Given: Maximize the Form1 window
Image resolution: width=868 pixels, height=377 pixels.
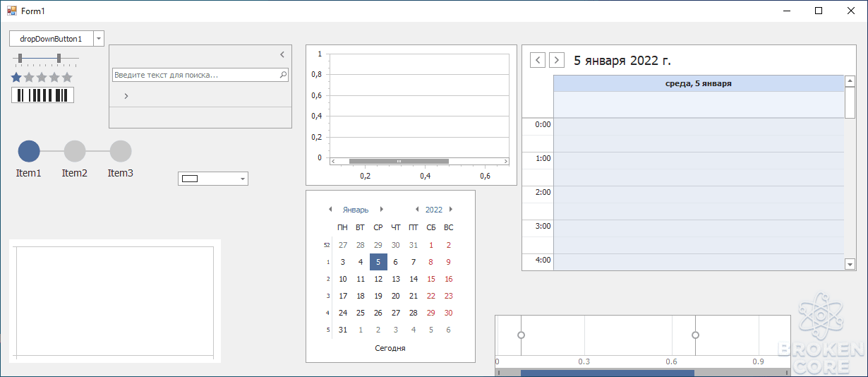Looking at the screenshot, I should (819, 11).
